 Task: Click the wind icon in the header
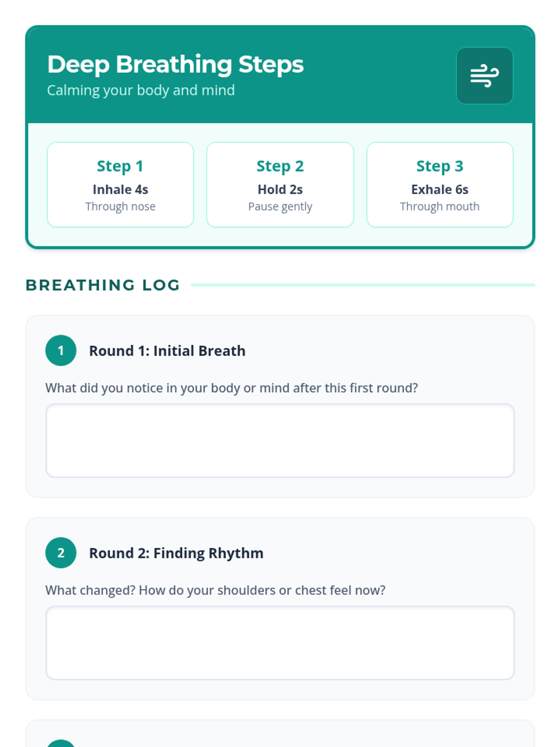coord(484,76)
